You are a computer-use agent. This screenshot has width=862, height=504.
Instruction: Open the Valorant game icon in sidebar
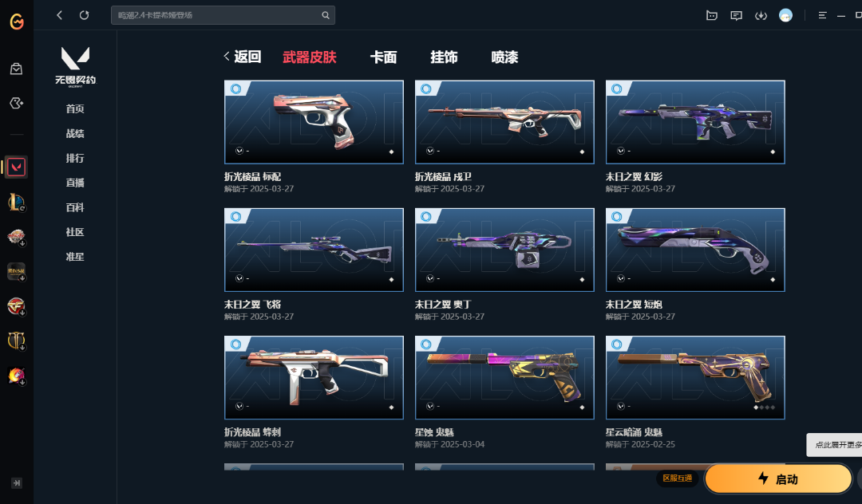pyautogui.click(x=17, y=167)
